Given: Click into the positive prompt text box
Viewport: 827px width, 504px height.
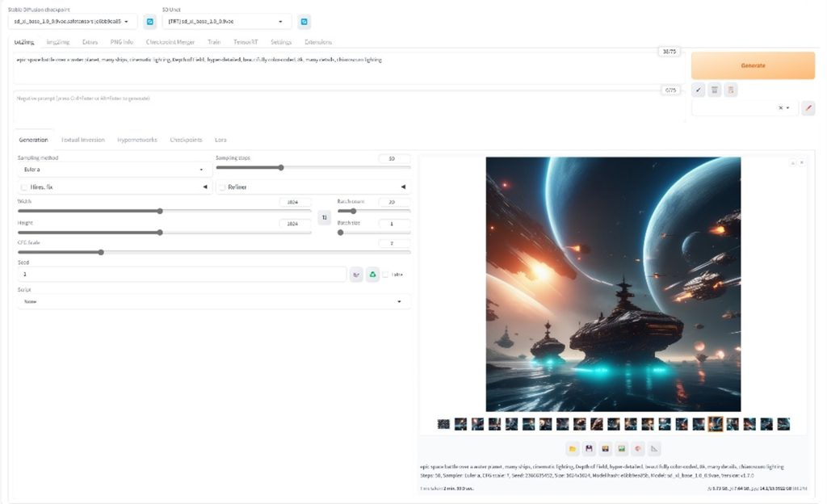Looking at the screenshot, I should pos(349,69).
